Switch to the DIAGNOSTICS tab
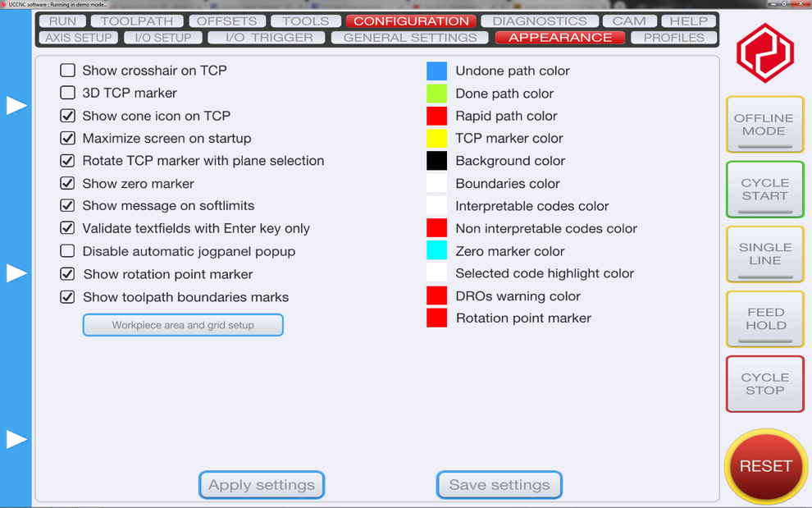812x508 pixels. point(540,21)
